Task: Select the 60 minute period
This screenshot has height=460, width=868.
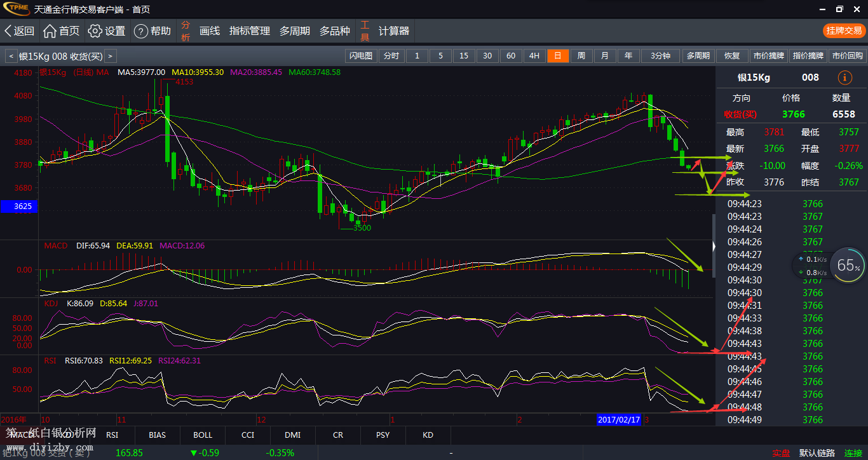Action: (x=511, y=56)
